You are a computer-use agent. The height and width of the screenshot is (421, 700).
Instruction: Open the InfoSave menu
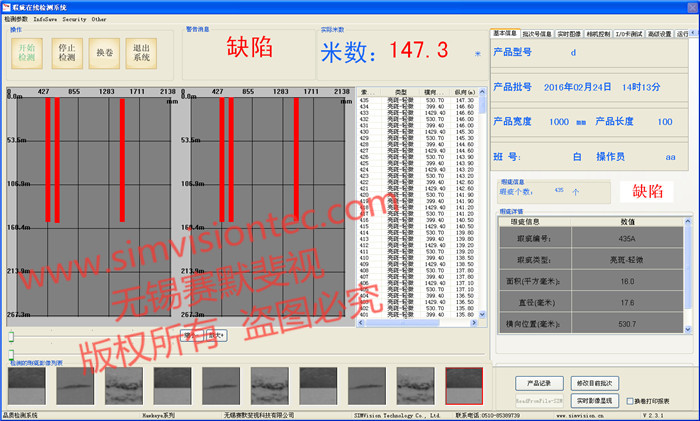pyautogui.click(x=45, y=19)
